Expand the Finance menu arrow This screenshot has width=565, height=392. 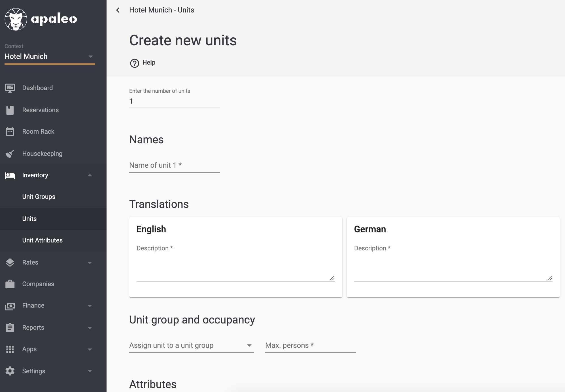(x=90, y=306)
